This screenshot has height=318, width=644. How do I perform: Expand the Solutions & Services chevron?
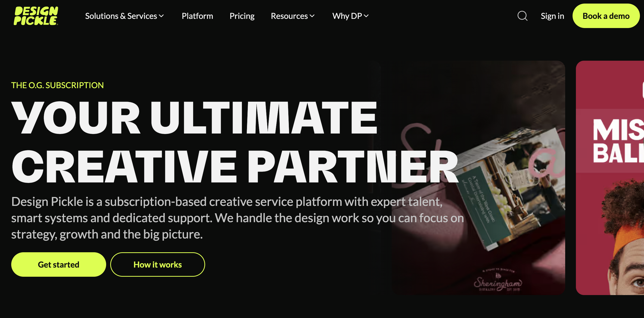(x=161, y=16)
